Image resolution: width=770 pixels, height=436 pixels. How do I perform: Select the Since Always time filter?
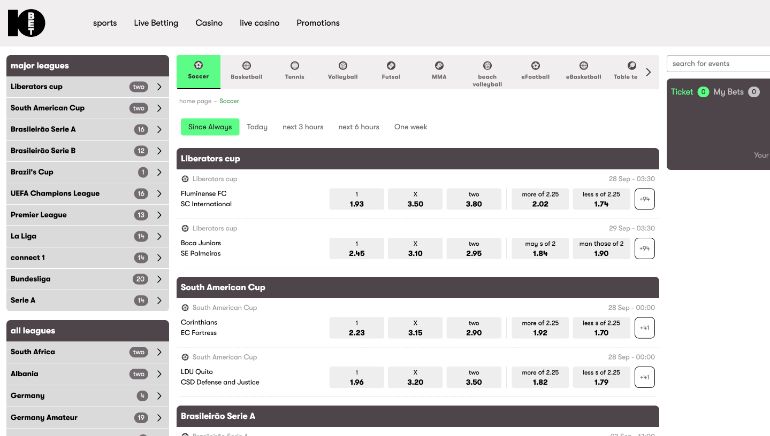click(210, 127)
